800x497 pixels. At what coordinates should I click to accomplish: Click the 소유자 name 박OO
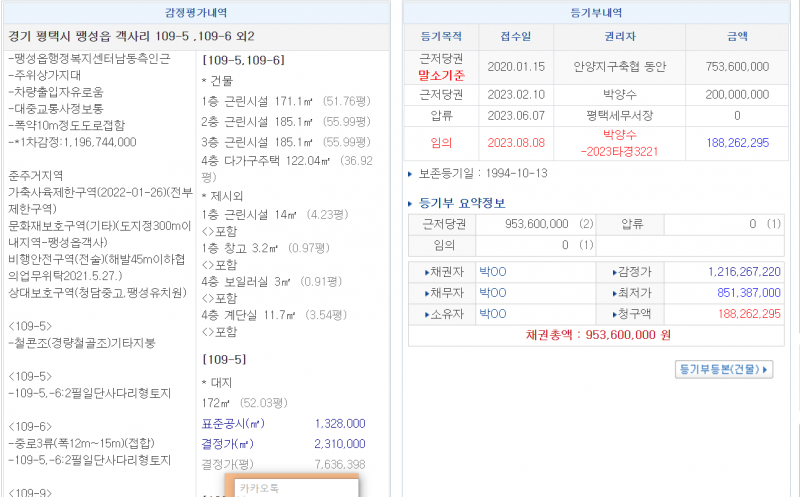coord(492,314)
